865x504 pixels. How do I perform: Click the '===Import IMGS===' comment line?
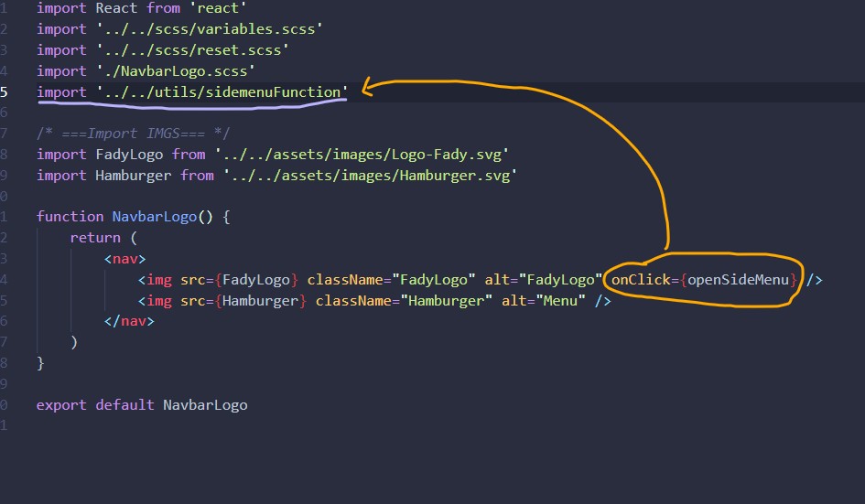click(x=133, y=134)
